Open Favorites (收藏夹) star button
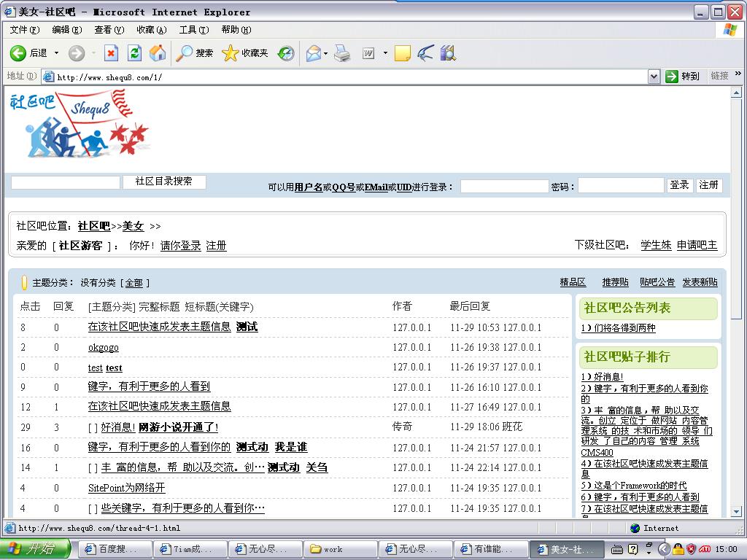Viewport: 747px width, 560px height. [x=245, y=53]
